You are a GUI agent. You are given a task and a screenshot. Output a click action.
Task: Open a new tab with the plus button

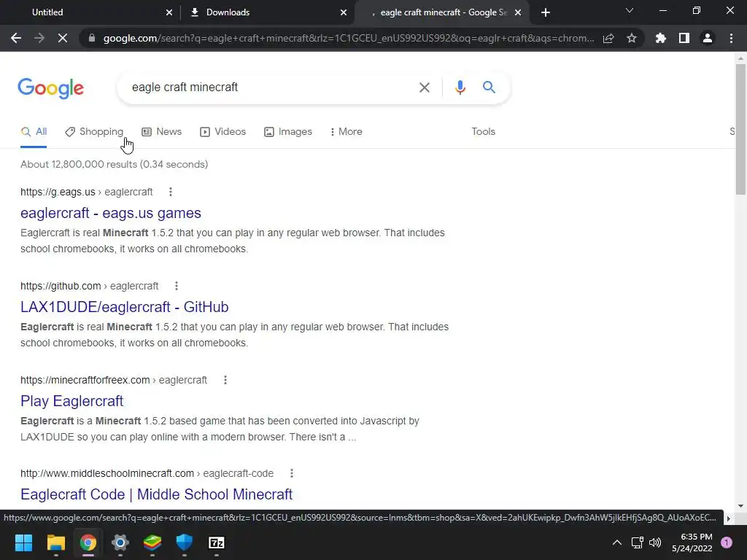coord(546,12)
